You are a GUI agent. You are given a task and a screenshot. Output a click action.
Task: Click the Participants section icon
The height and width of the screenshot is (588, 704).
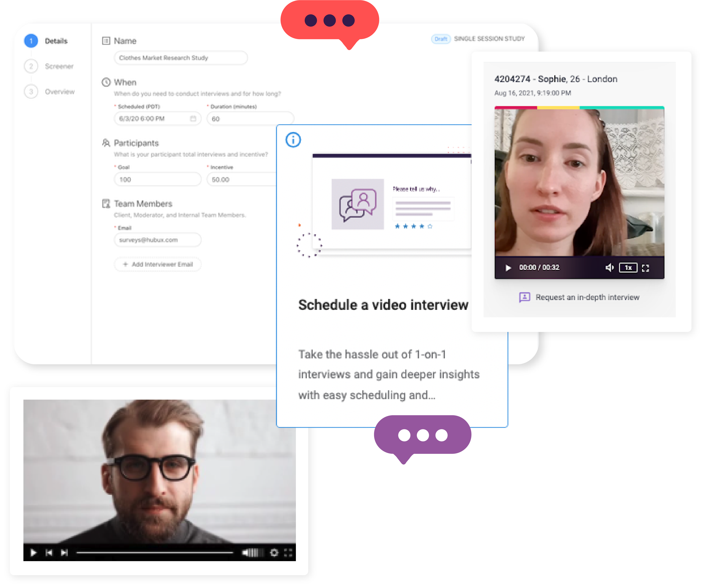[106, 143]
